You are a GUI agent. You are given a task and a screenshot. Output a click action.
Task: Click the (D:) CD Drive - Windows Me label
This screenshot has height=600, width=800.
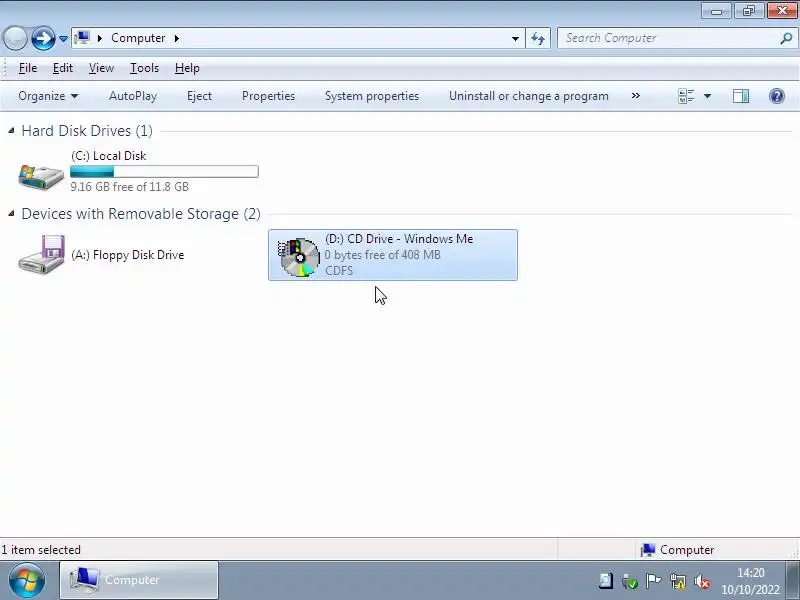(399, 239)
